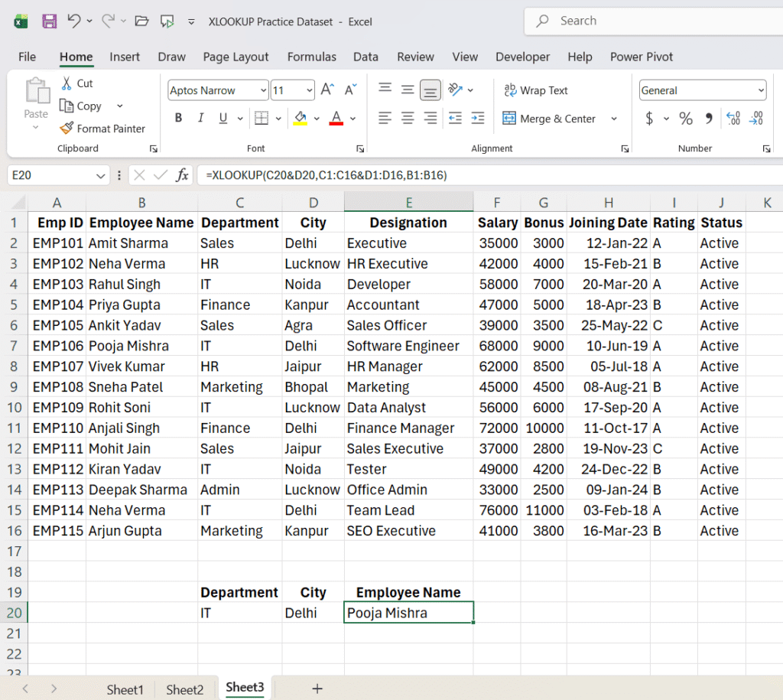Toggle Italic formatting

201,118
